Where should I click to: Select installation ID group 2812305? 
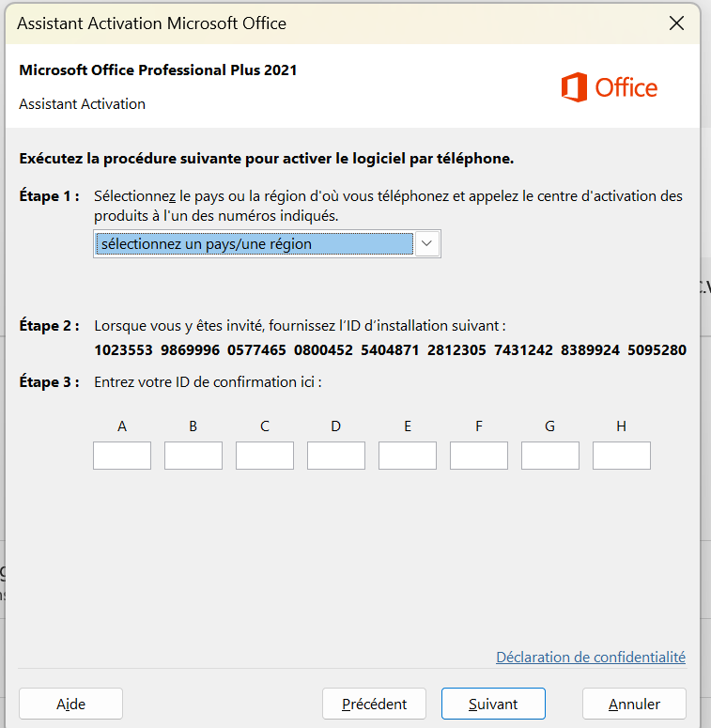coord(456,350)
